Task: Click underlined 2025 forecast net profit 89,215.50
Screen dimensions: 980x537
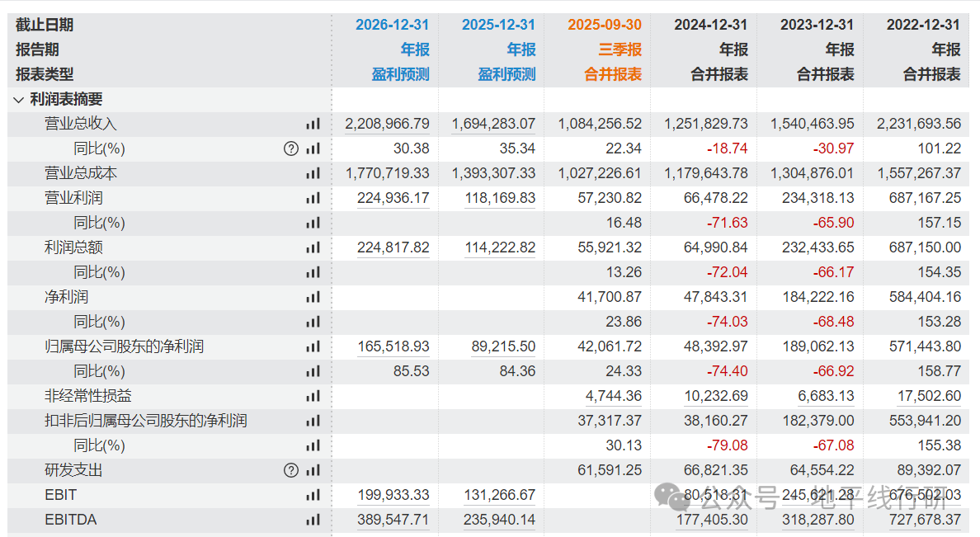Action: 503,346
